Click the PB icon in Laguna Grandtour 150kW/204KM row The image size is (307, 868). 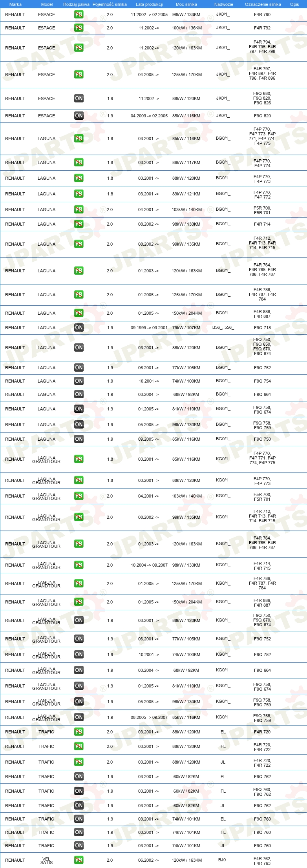click(x=79, y=602)
